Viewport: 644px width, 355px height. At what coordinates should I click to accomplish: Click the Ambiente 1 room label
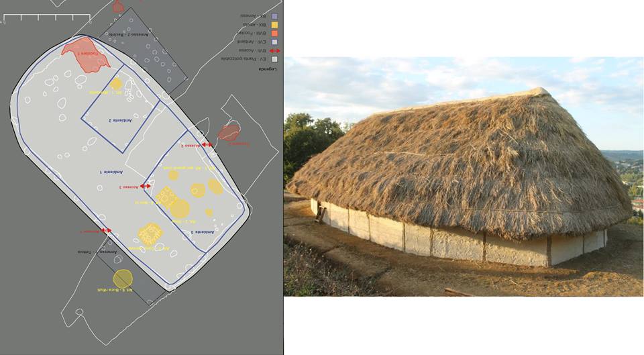pyautogui.click(x=111, y=172)
